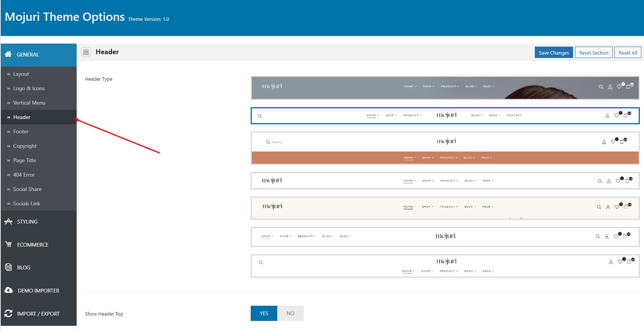This screenshot has width=644, height=330.
Task: Click the Ecommerce cart icon
Action: [8, 244]
